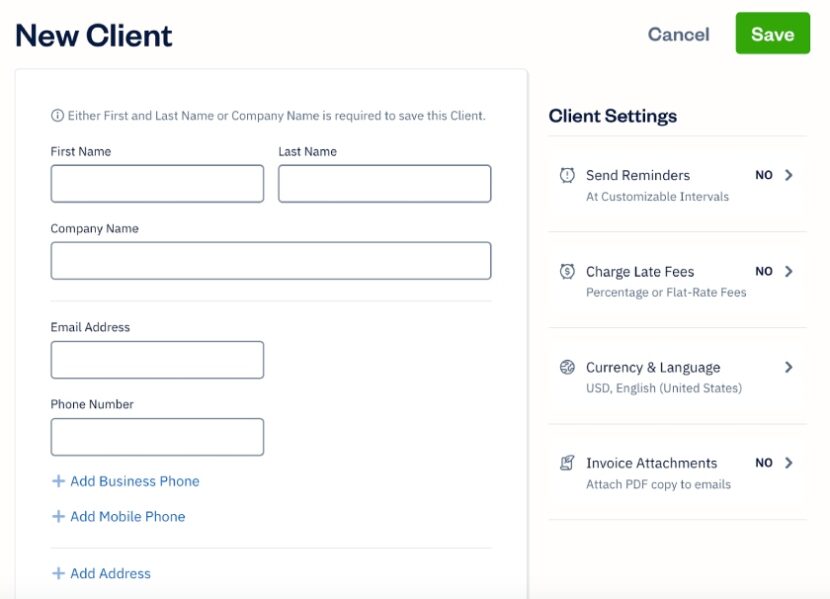The image size is (830, 599).
Task: Expand the Currency & Language settings chevron
Action: 789,366
